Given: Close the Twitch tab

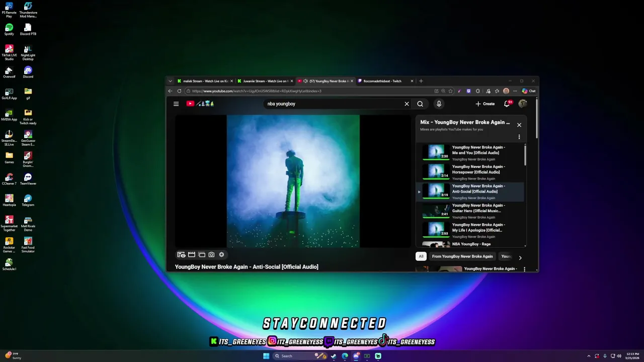Looking at the screenshot, I should (x=412, y=81).
